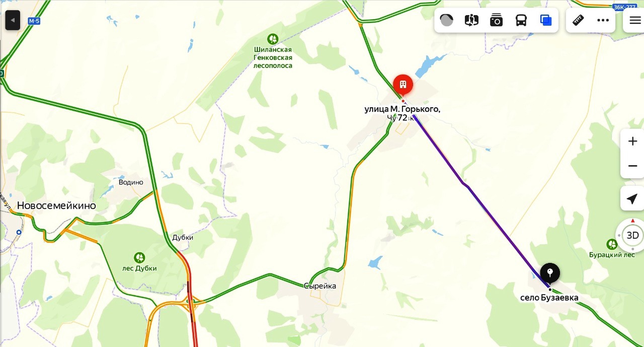
Task: Select the Новосемейкино town label
Action: (56, 205)
